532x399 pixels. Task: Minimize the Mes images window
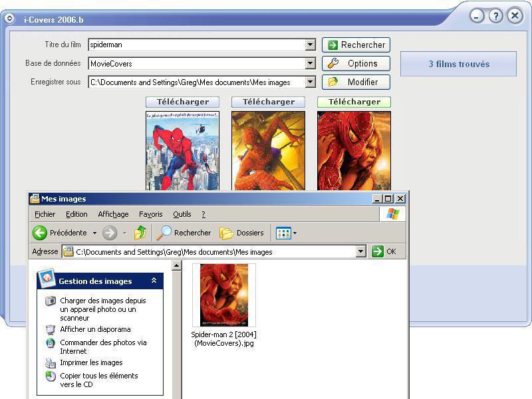point(376,199)
